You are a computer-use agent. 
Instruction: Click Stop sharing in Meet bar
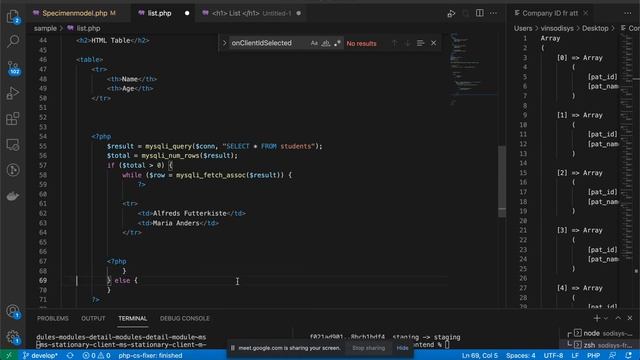369,348
